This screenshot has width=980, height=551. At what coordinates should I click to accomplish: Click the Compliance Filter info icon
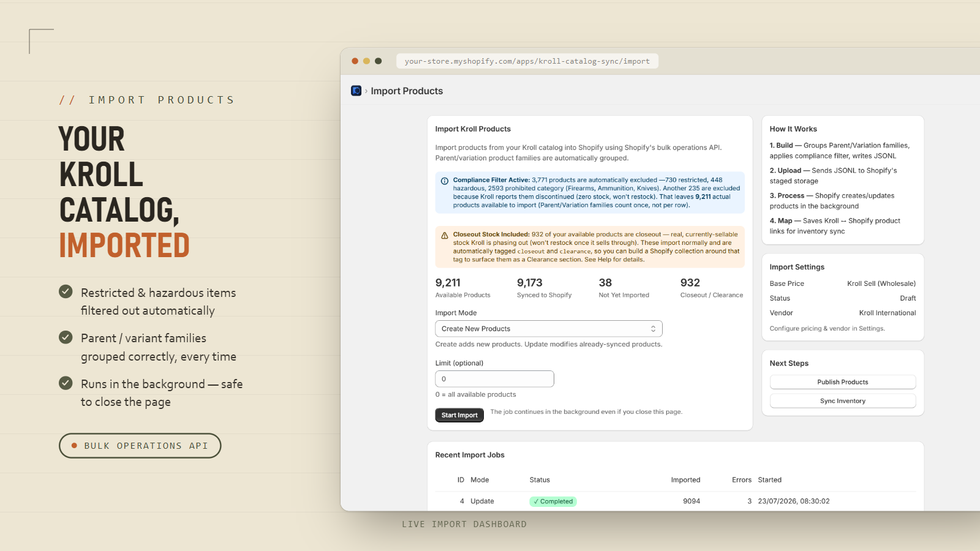(x=445, y=181)
